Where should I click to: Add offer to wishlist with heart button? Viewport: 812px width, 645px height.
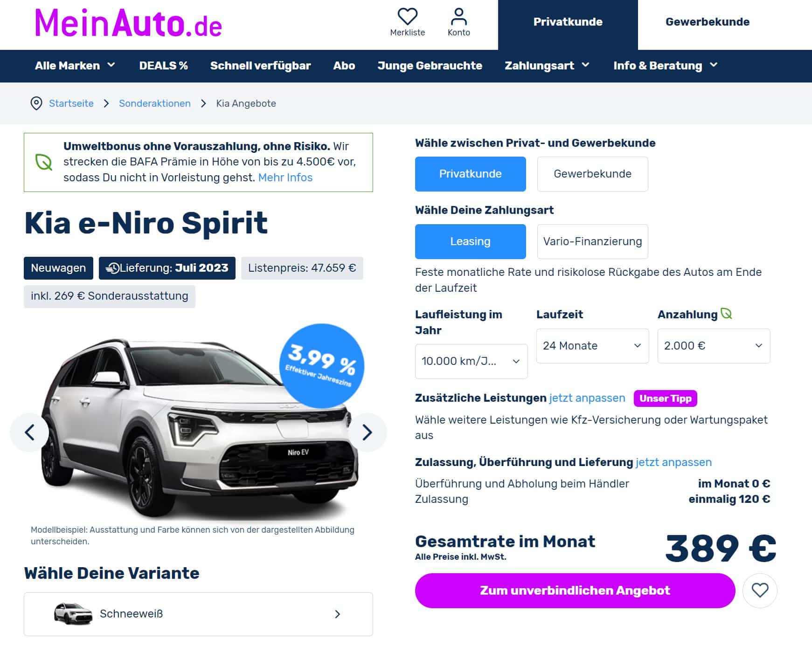tap(760, 590)
